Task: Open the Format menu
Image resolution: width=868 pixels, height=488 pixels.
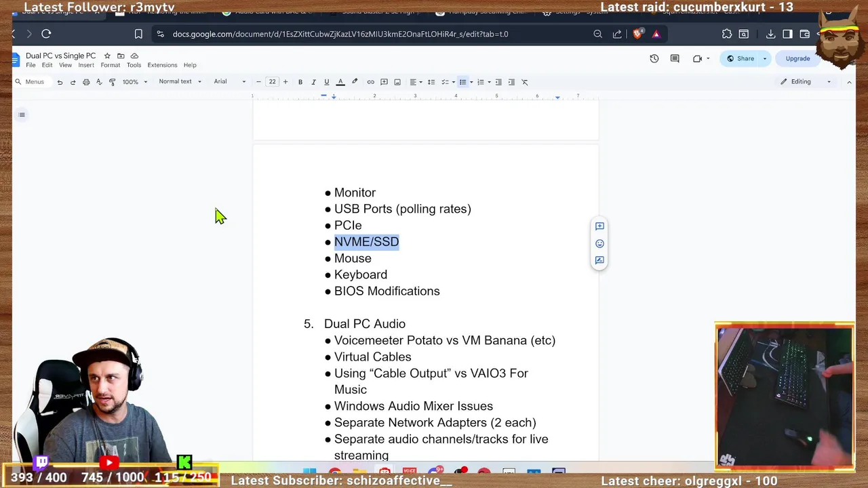Action: [x=110, y=65]
